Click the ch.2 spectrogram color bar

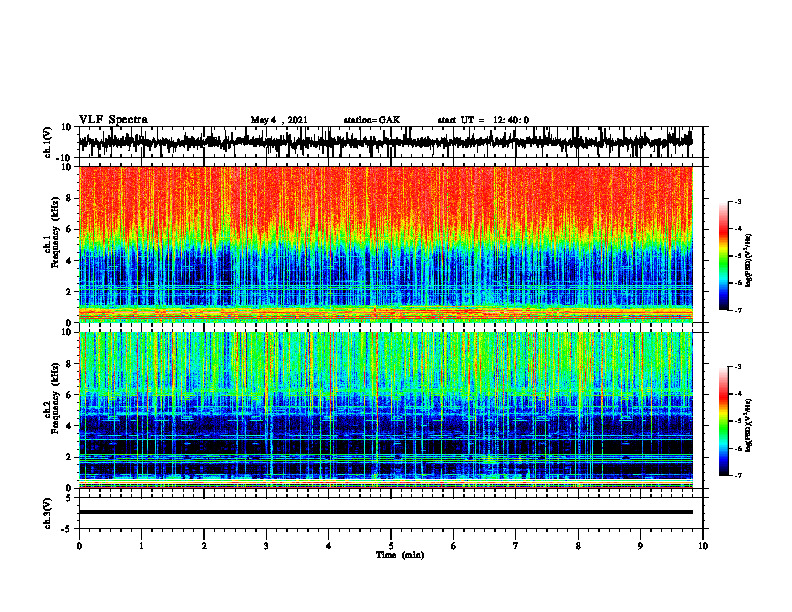(724, 421)
